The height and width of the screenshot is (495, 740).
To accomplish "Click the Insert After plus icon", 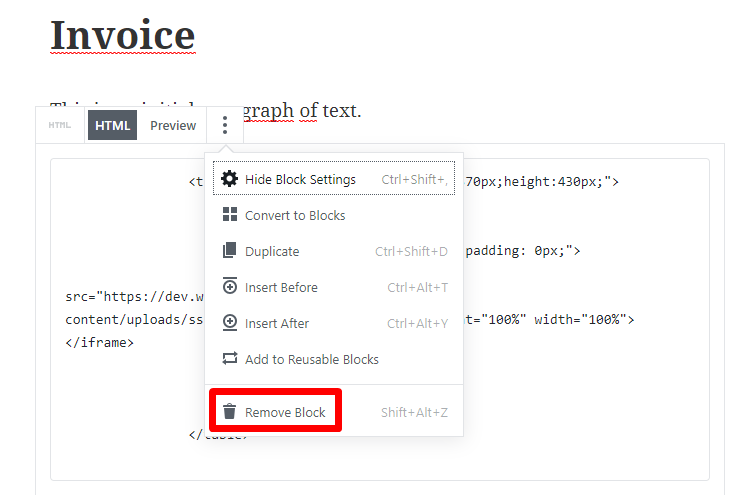I will [x=230, y=323].
